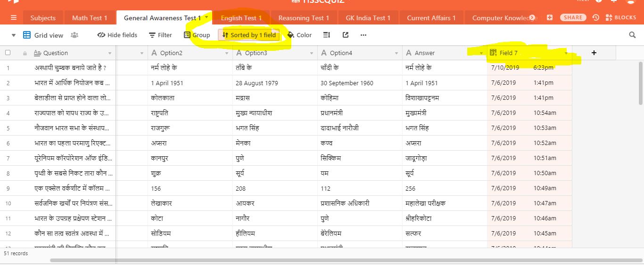The image size is (644, 266).
Task: Open the revision history icon
Action: 596,18
